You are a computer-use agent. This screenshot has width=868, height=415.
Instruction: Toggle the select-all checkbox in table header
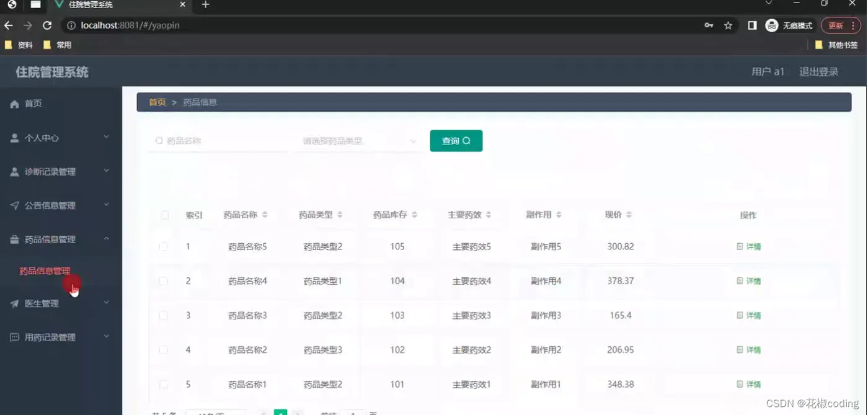[164, 215]
